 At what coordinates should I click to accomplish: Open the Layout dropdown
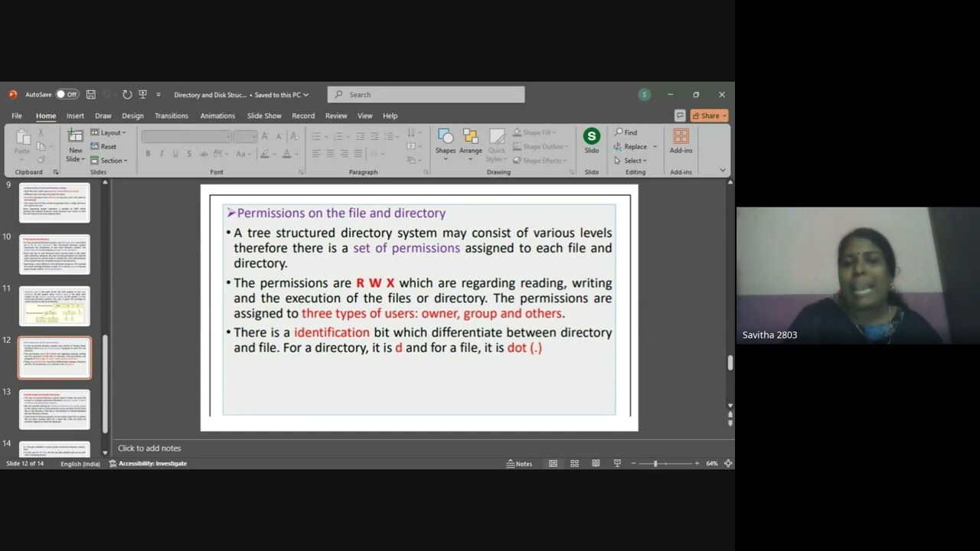coord(108,132)
